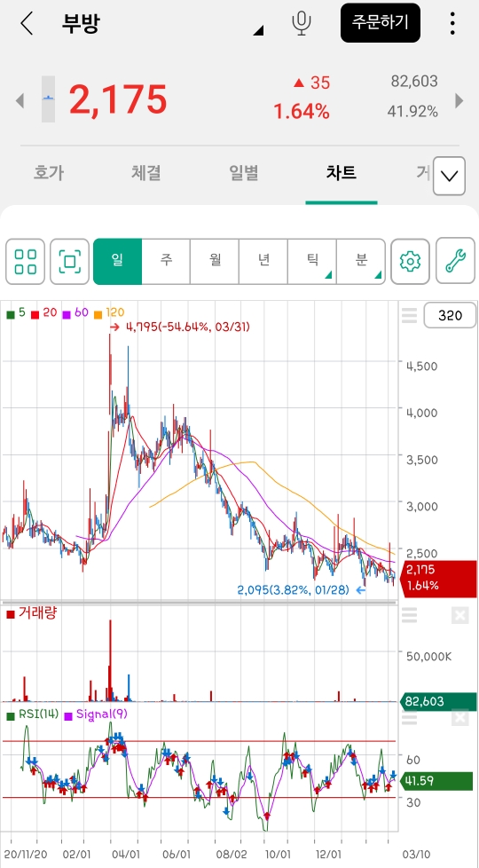Viewport: 479px width, 868px height.
Task: Tap the 41.59 RSI value tag
Action: click(x=438, y=781)
